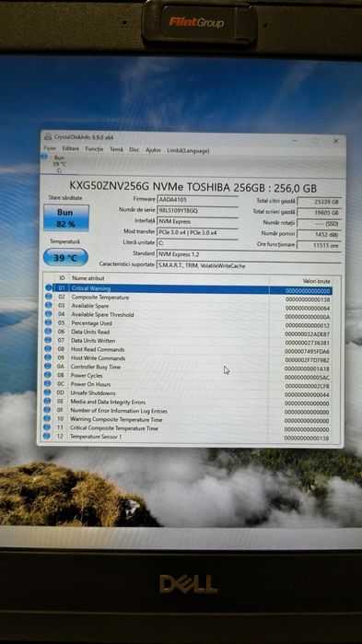Click the 39 °C temperature button

[65, 258]
